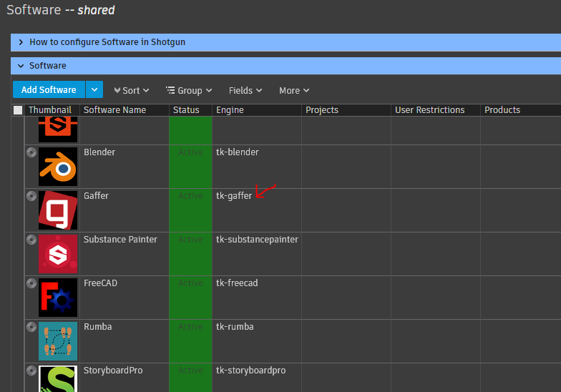Viewport: 561px width, 392px height.
Task: Click the User Restrictions column header
Action: pos(436,110)
